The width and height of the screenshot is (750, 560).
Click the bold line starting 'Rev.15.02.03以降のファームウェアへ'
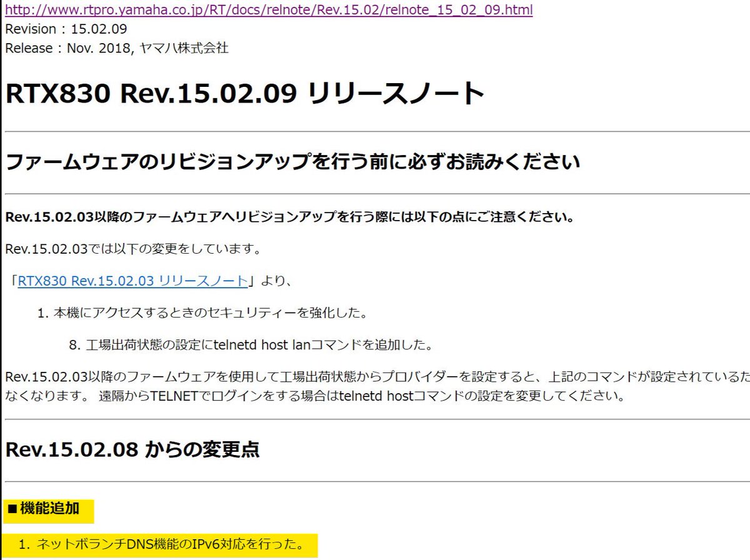(x=290, y=217)
